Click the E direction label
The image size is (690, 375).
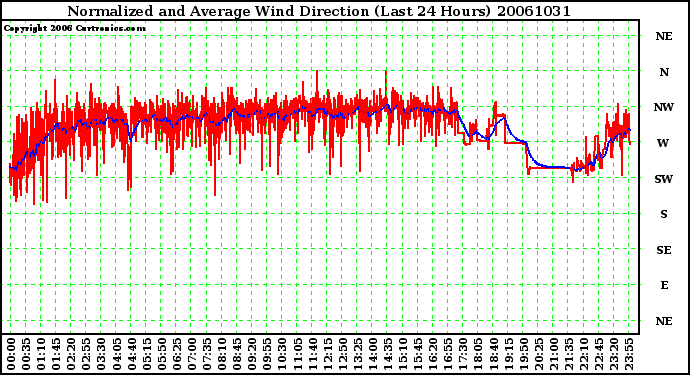(x=664, y=285)
